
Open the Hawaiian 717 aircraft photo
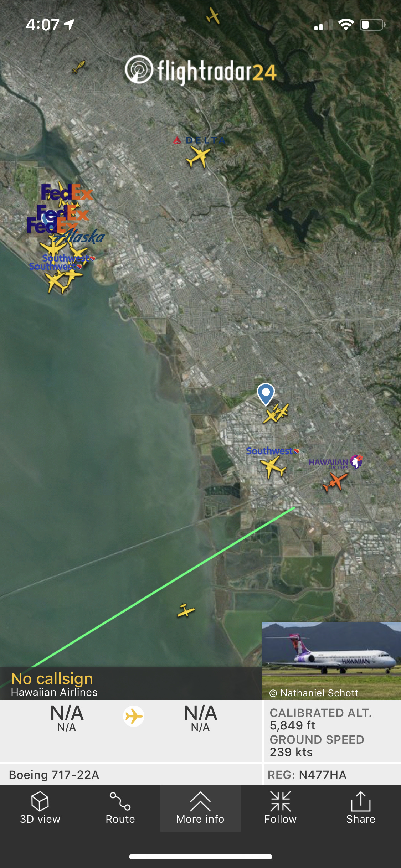tap(331, 661)
